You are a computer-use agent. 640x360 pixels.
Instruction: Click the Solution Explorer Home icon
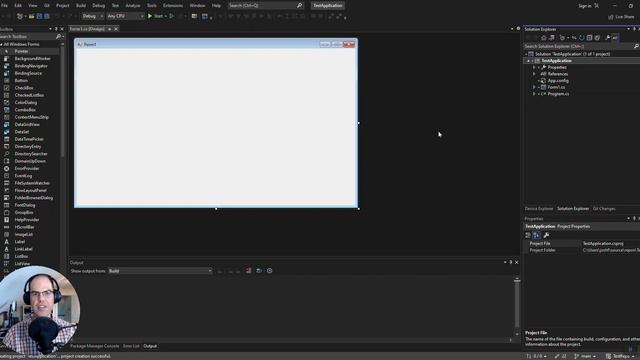[544, 38]
